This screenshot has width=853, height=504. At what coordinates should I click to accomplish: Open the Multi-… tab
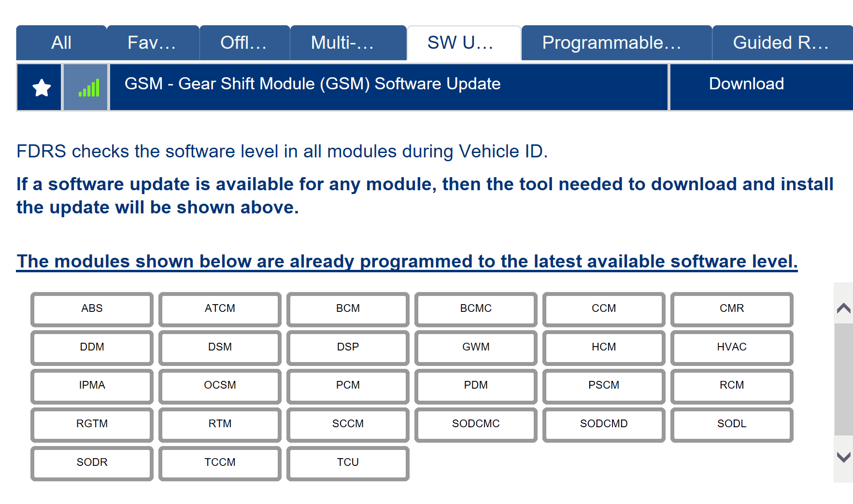pyautogui.click(x=342, y=43)
